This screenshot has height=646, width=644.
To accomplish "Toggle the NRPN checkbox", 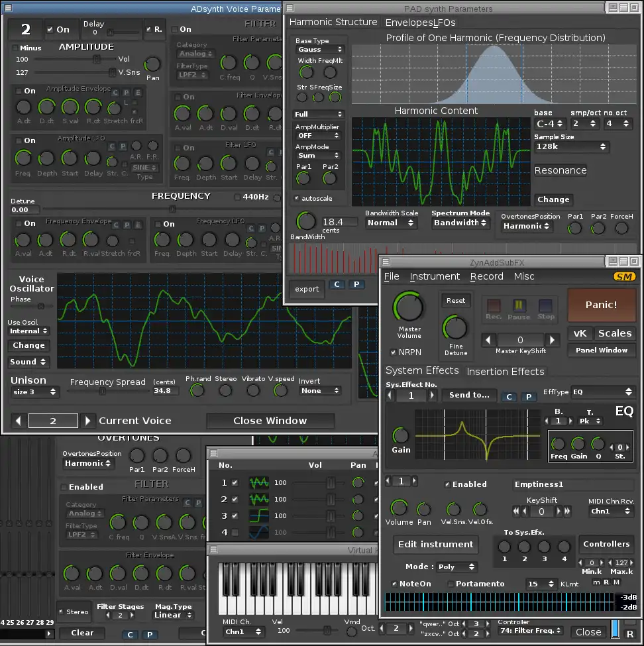I will pyautogui.click(x=394, y=352).
